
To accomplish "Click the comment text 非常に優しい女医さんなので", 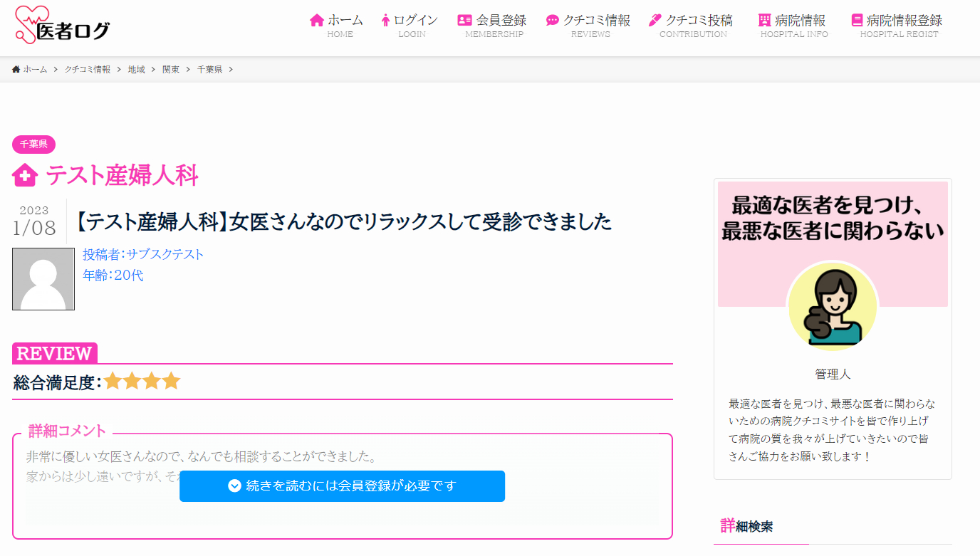I will (201, 456).
